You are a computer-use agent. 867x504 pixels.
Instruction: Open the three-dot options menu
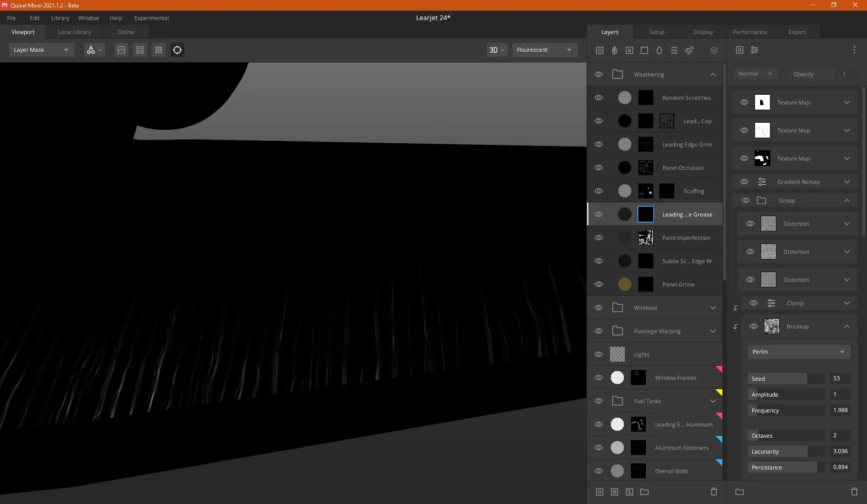point(854,50)
